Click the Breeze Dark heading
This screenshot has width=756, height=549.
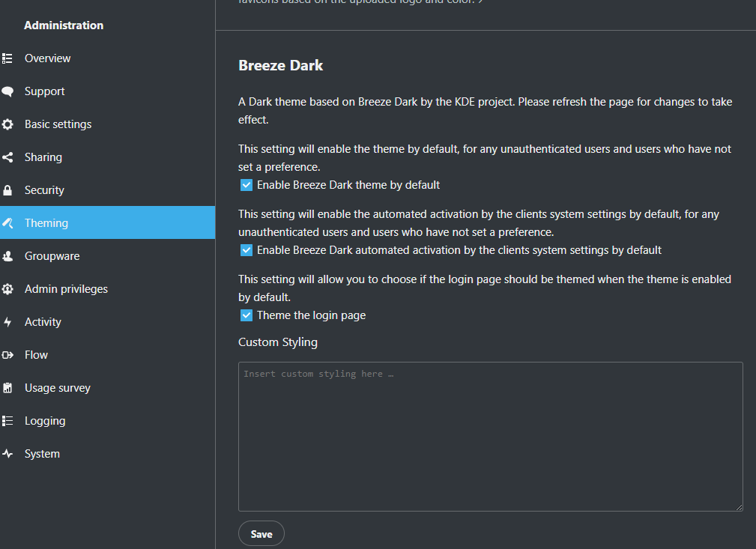click(x=281, y=66)
